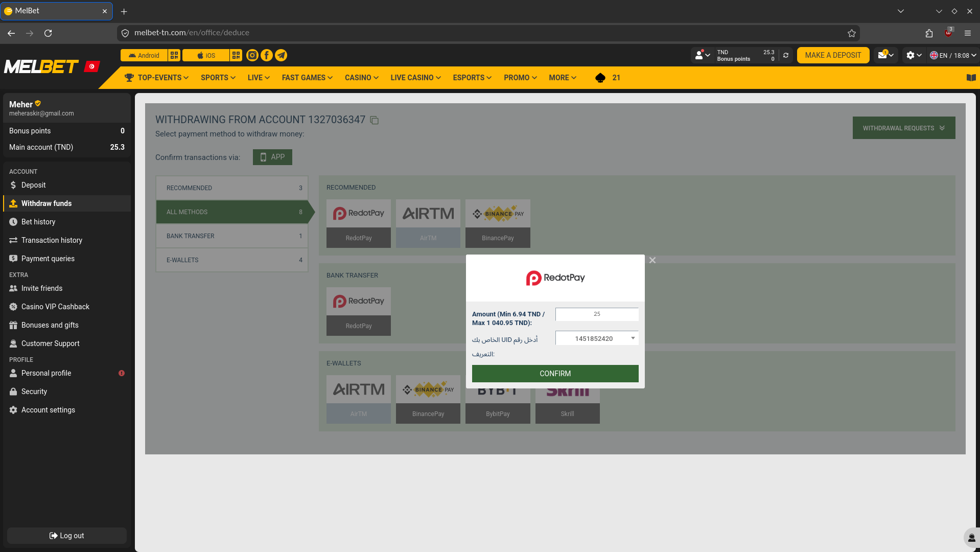Show the Android app QR code

click(174, 55)
